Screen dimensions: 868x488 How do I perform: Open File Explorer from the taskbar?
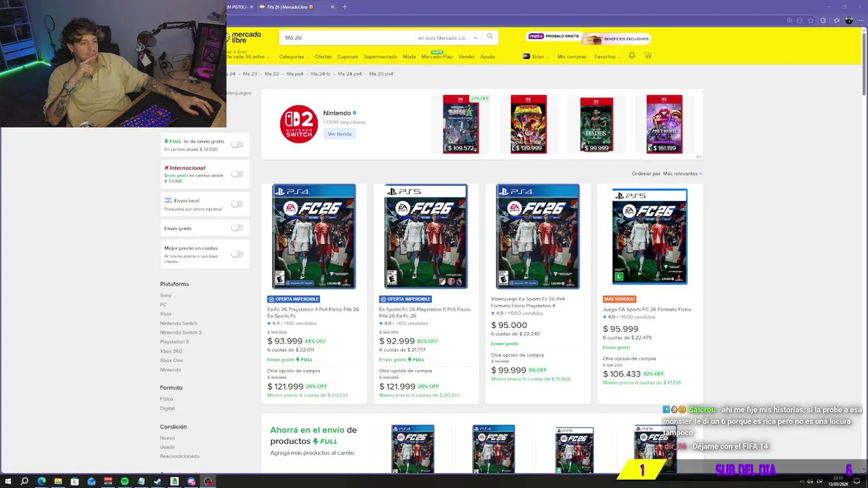(58, 481)
